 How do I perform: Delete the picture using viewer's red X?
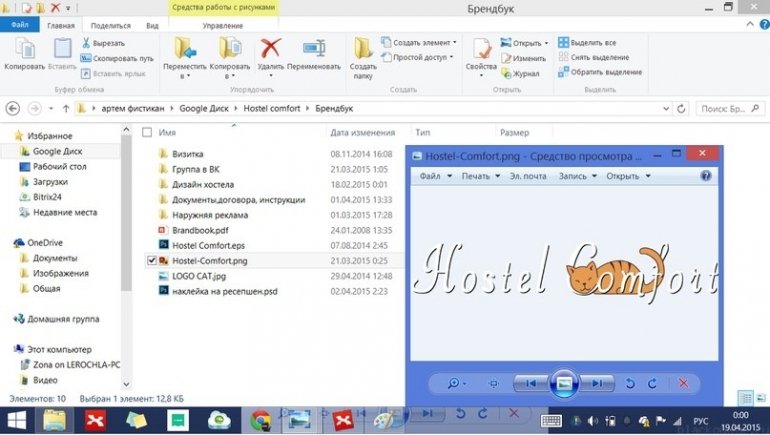(x=683, y=383)
